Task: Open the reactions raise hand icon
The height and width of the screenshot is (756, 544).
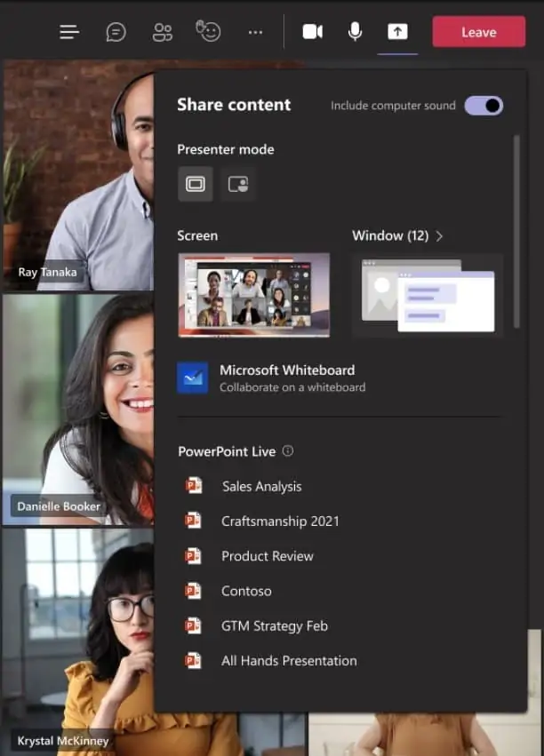Action: [208, 32]
